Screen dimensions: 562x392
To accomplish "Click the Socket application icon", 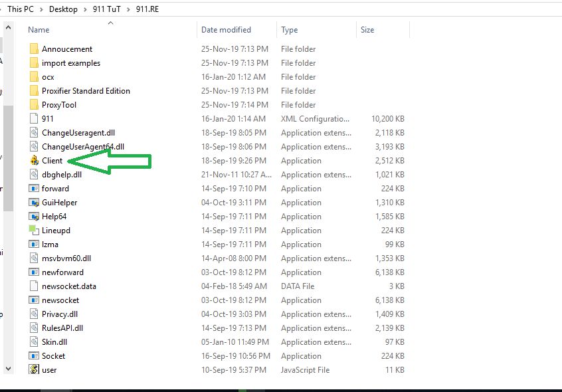I will click(35, 356).
